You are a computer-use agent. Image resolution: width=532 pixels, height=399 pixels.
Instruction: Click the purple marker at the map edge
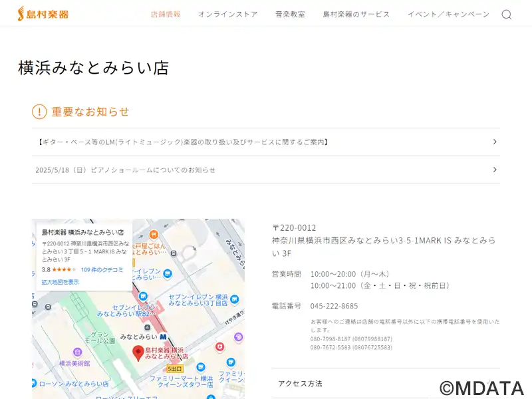tap(239, 337)
